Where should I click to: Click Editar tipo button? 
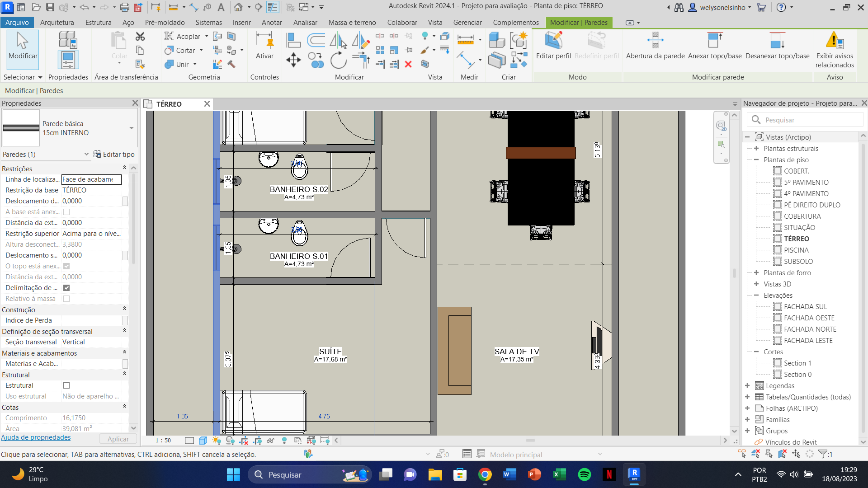click(114, 155)
